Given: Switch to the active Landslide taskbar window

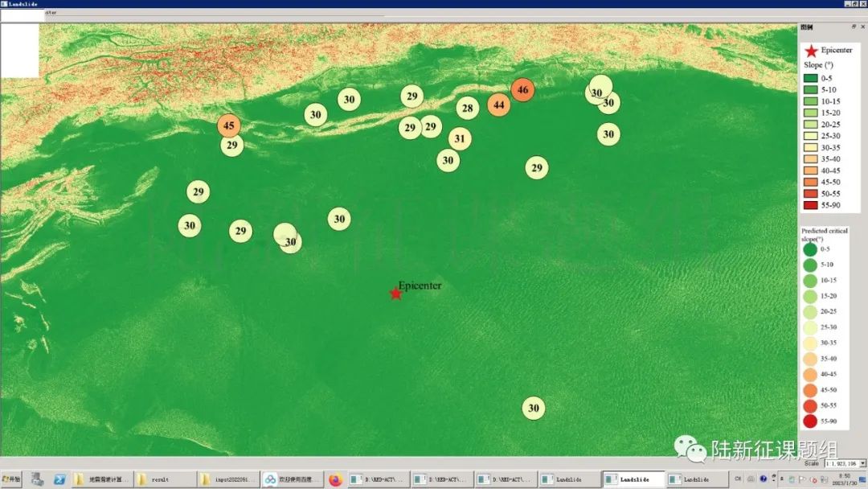Looking at the screenshot, I should [633, 479].
